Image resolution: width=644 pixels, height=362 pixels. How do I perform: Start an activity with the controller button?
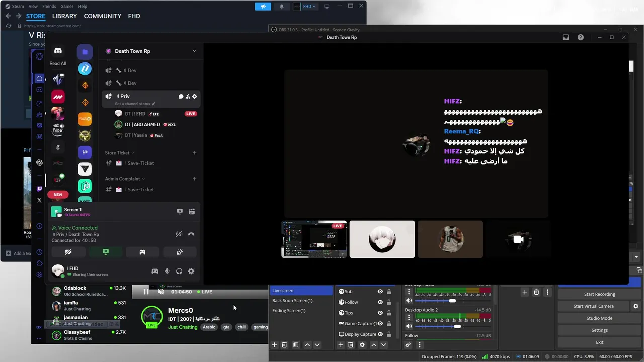142,252
